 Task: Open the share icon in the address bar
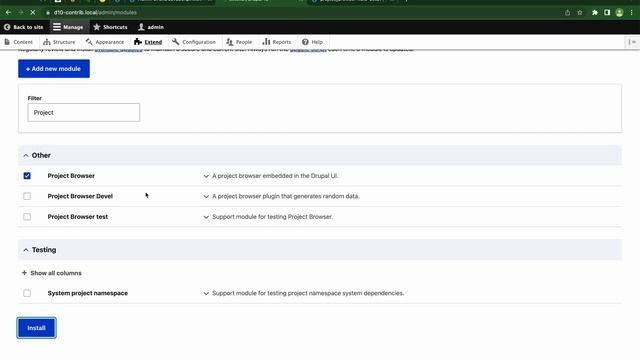point(567,13)
